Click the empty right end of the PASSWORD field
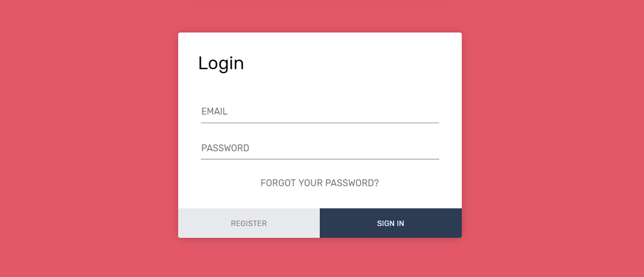 point(408,148)
